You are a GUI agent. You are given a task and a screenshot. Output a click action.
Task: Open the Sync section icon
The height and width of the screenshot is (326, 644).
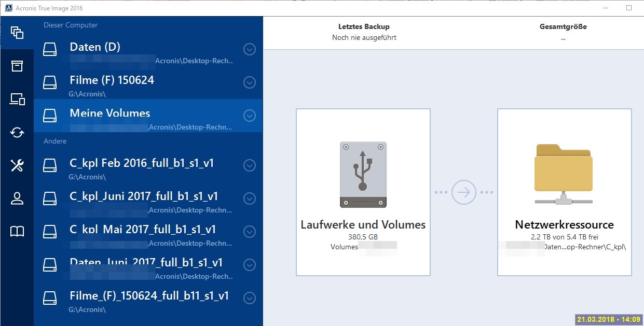(17, 132)
